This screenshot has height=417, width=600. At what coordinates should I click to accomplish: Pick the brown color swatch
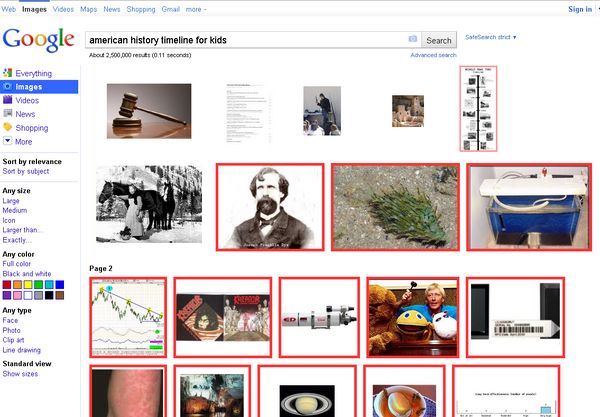point(60,295)
